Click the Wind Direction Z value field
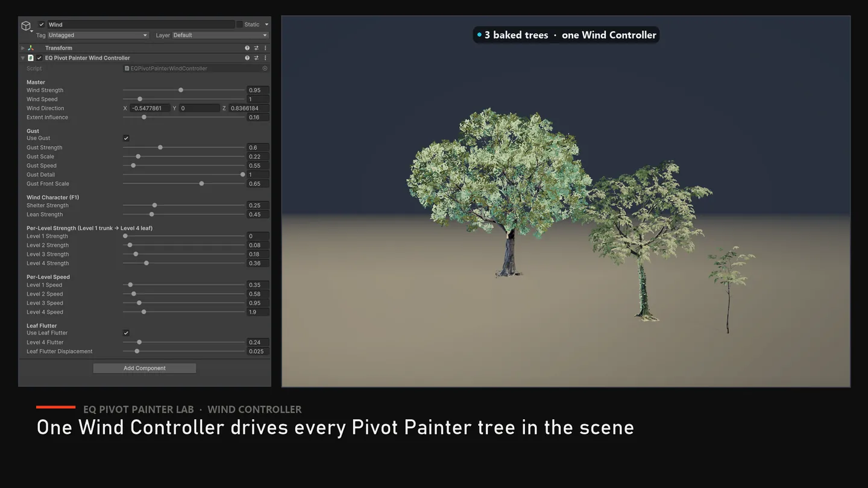The width and height of the screenshot is (868, 488). [249, 108]
